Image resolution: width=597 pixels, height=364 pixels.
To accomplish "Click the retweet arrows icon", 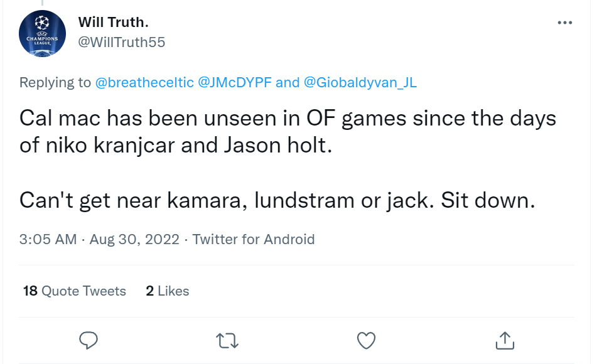I will pyautogui.click(x=227, y=341).
